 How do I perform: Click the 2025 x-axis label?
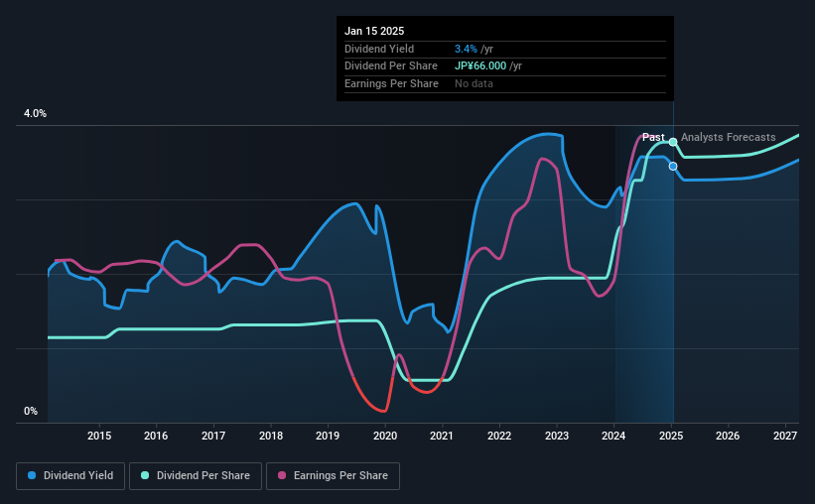pyautogui.click(x=671, y=436)
